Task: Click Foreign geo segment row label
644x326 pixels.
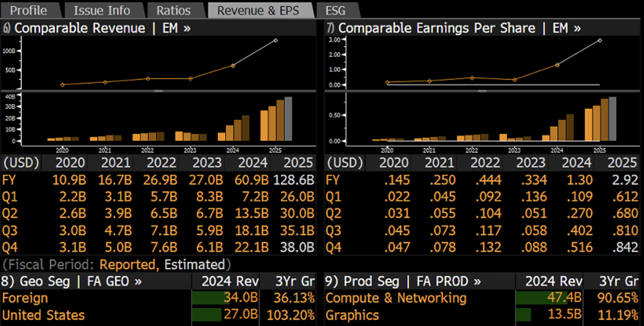Action: click(25, 298)
